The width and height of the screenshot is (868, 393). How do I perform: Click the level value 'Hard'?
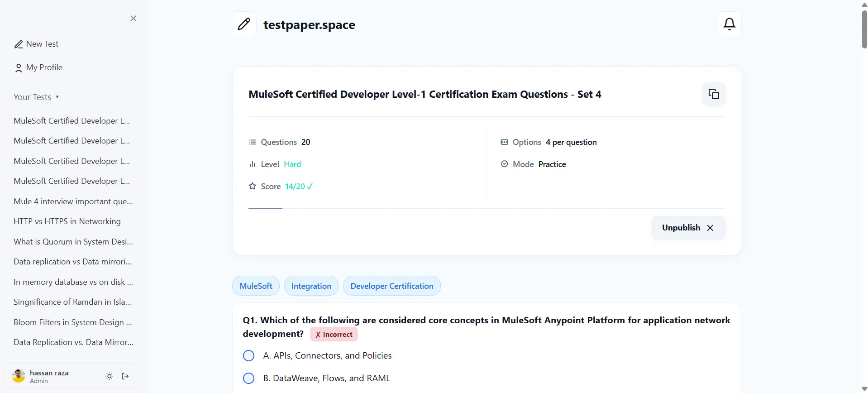292,164
